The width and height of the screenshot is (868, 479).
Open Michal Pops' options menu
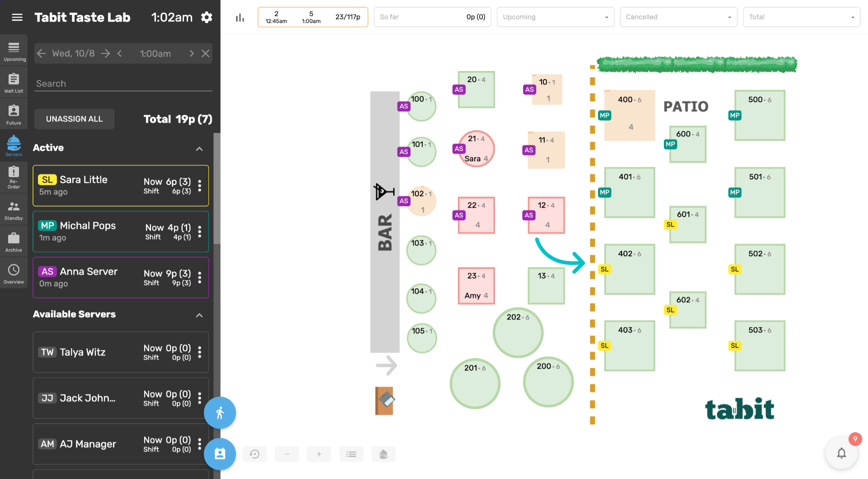[200, 231]
